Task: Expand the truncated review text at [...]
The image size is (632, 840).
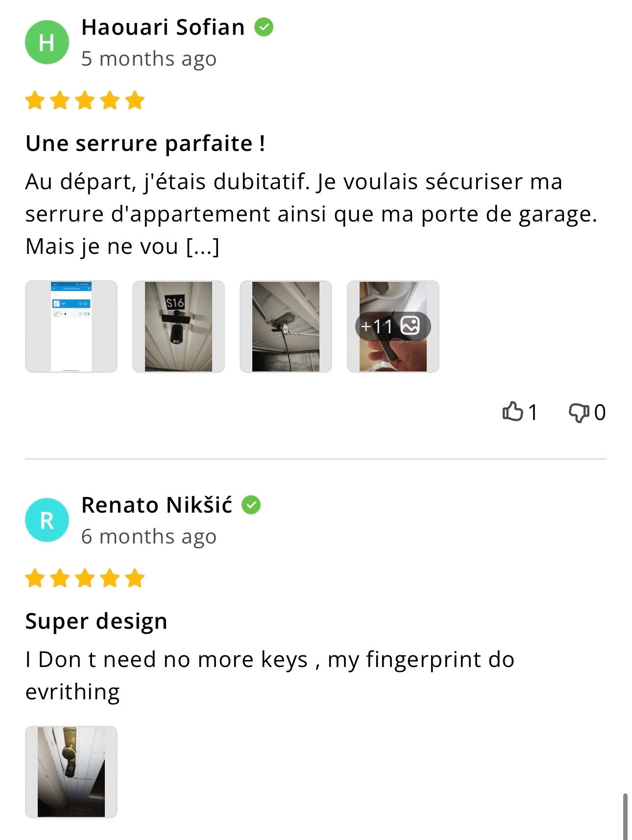Action: 203,247
